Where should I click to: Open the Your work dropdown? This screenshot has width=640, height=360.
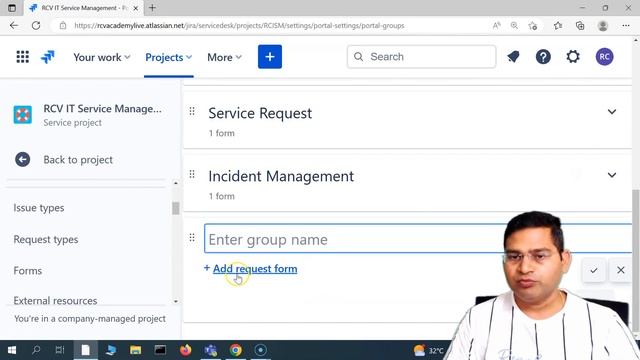click(102, 57)
